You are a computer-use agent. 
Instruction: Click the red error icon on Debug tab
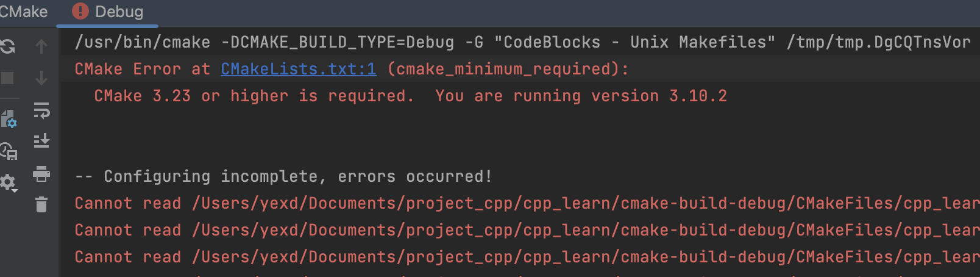click(x=80, y=11)
